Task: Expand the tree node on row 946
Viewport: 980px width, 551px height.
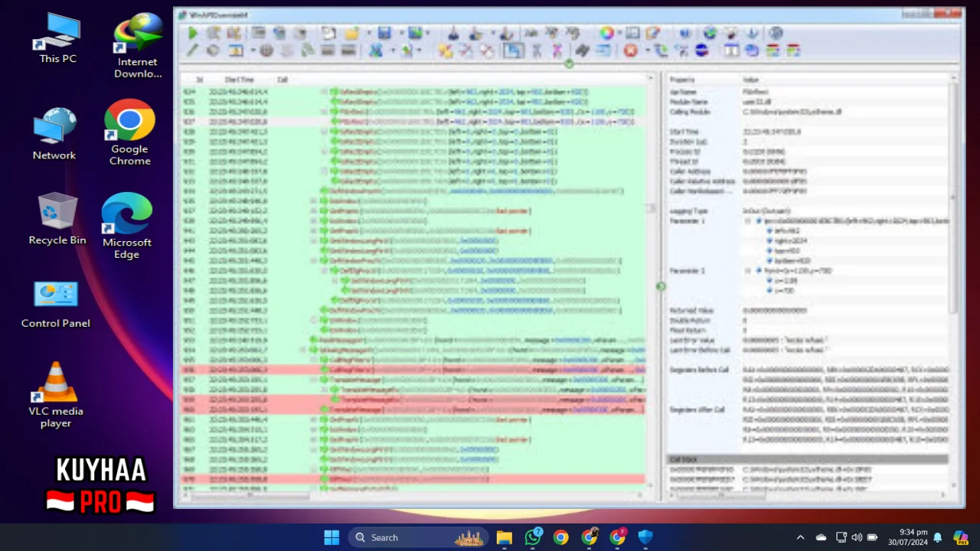Action: tap(324, 270)
